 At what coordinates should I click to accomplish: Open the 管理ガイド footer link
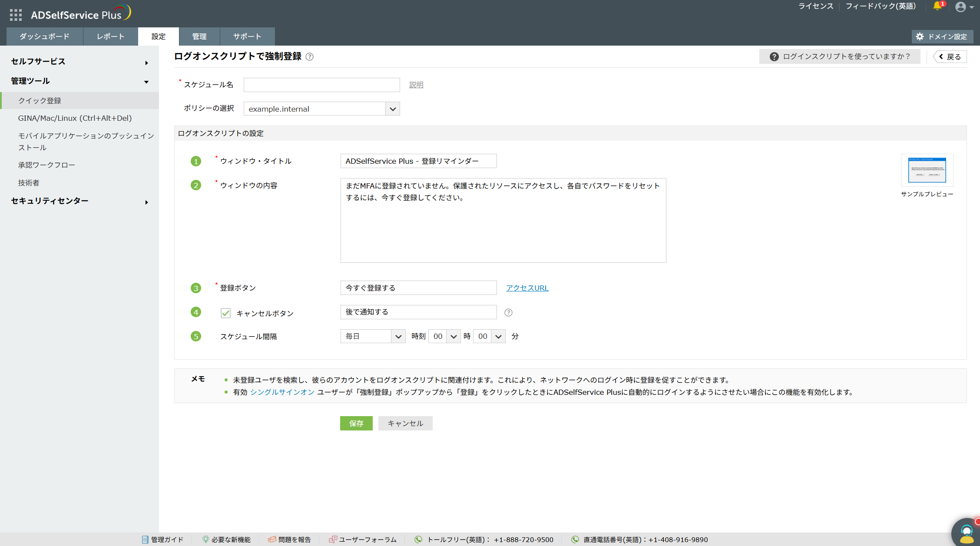tap(162, 539)
